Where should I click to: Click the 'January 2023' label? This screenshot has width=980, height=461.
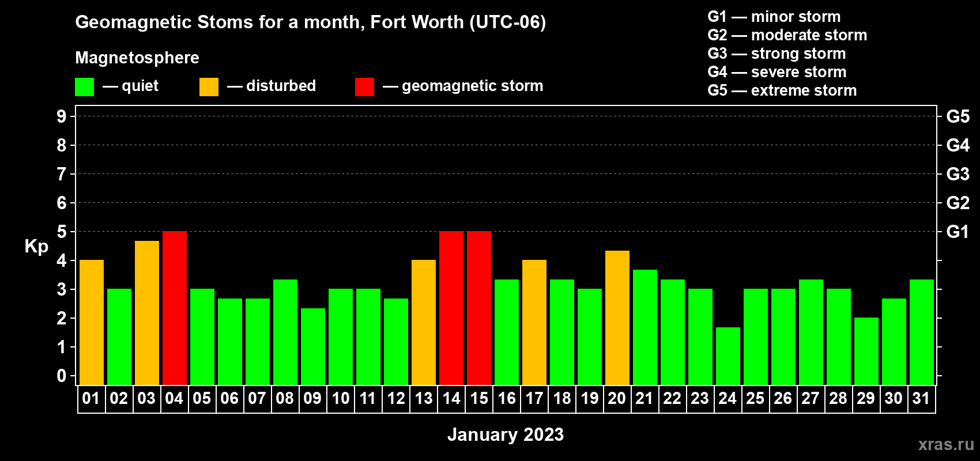pos(506,434)
